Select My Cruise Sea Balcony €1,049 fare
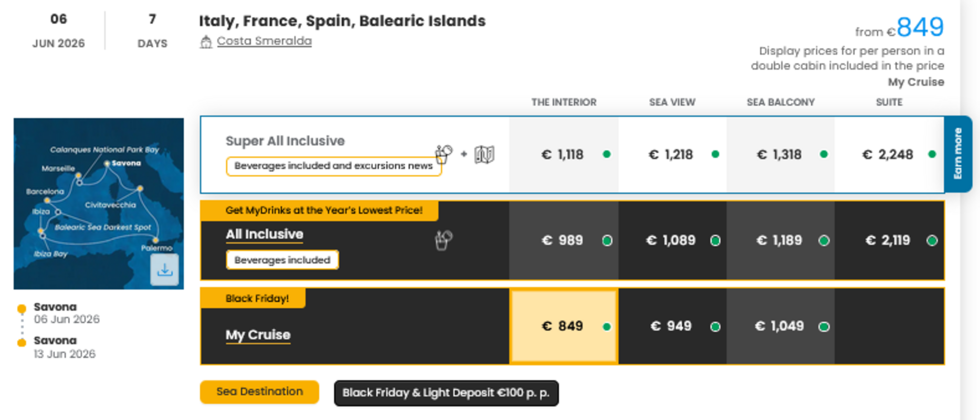Image resolution: width=980 pixels, height=420 pixels. (x=780, y=327)
